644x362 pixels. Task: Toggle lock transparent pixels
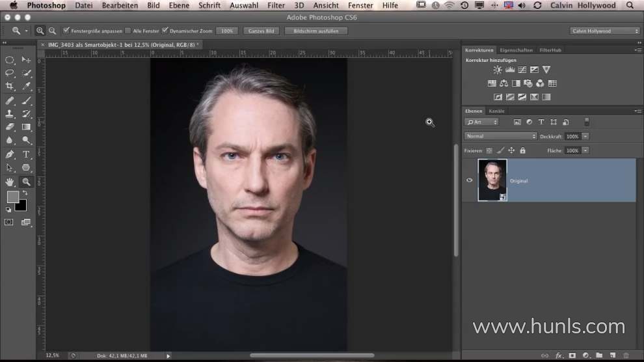coord(489,151)
